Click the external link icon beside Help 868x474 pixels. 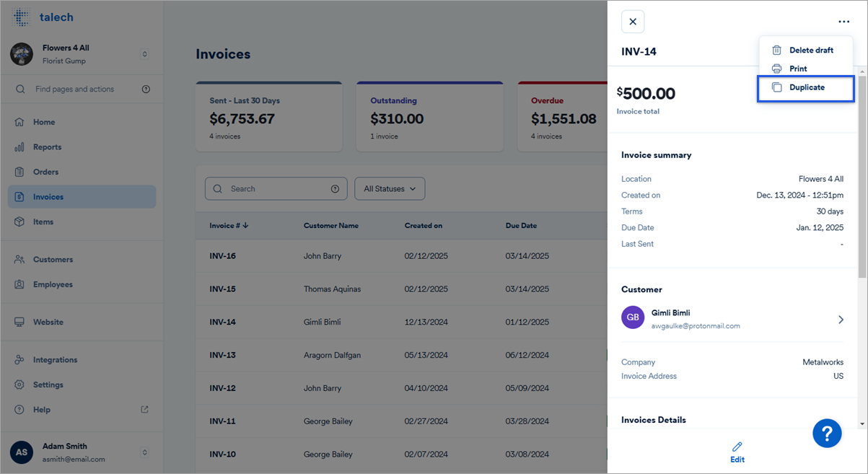[144, 409]
